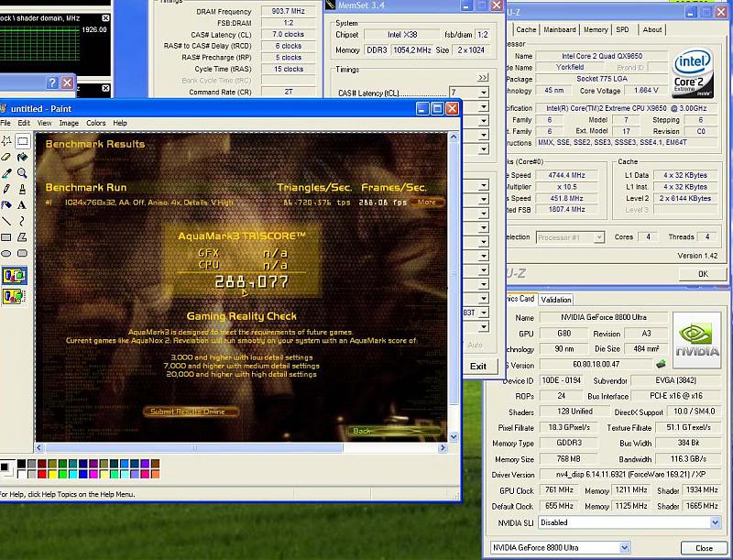Image resolution: width=733 pixels, height=560 pixels.
Task: Click the More button beside 288.08 fps
Action: click(x=427, y=202)
